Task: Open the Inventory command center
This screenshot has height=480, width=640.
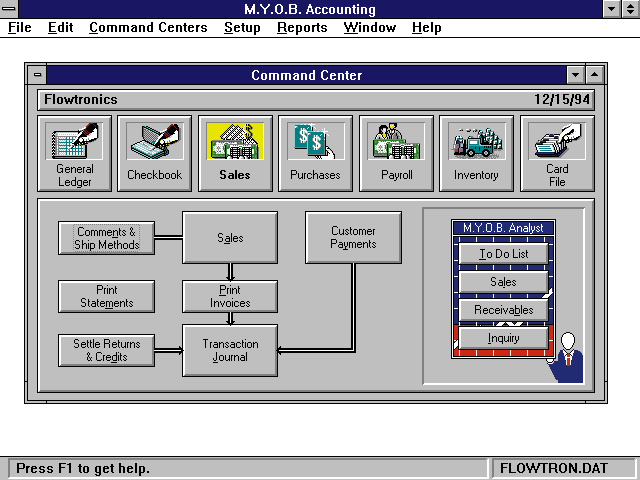Action: tap(476, 153)
